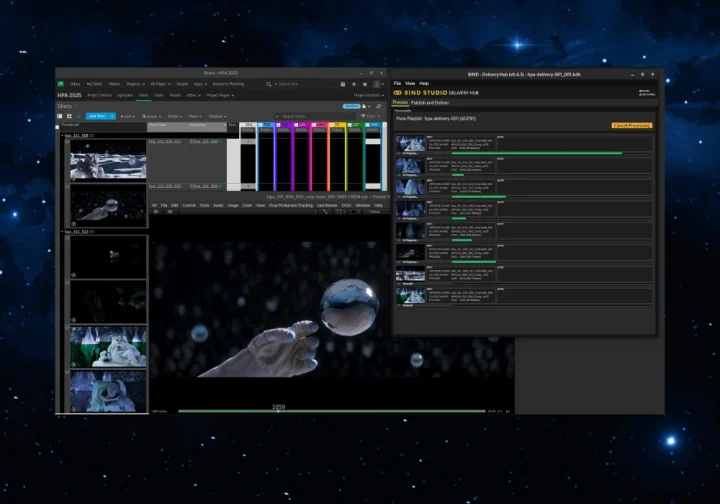Screen dimensions: 720x504
Task: Collapse the hpa_101_008 group row
Action: coord(62,136)
